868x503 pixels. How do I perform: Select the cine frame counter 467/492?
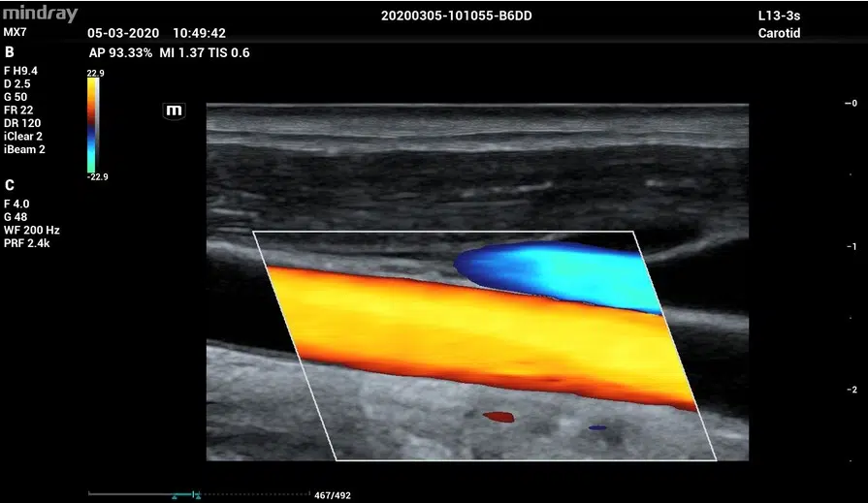pos(333,495)
